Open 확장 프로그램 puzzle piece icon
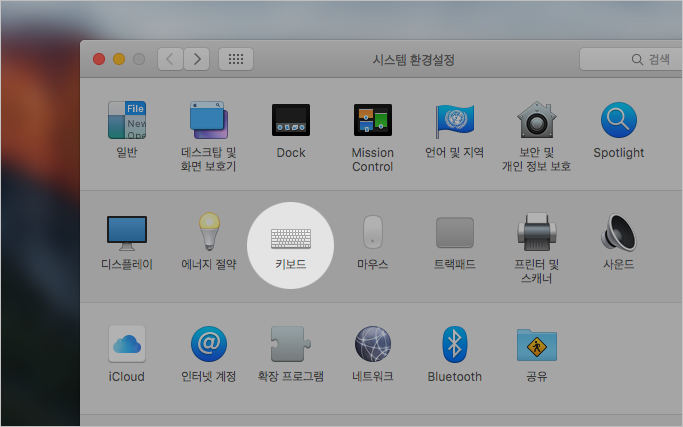 pos(291,344)
